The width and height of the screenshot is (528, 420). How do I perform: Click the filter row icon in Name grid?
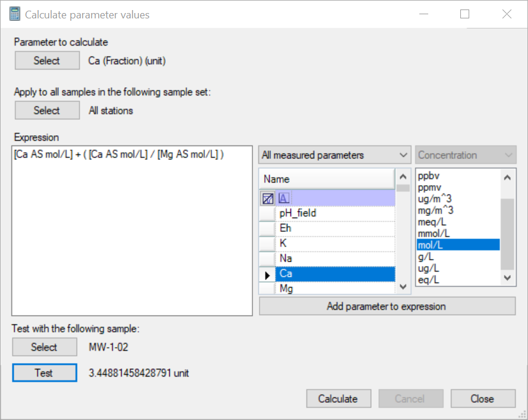(268, 198)
